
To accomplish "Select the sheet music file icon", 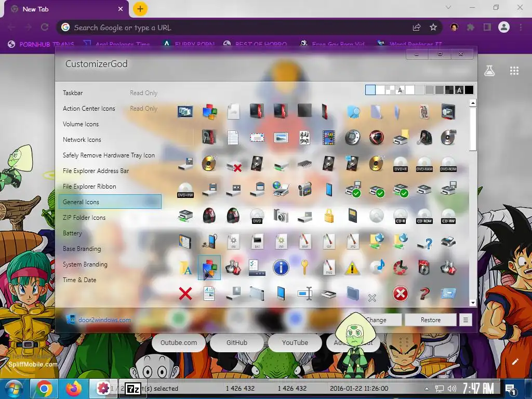I will pyautogui.click(x=304, y=138).
